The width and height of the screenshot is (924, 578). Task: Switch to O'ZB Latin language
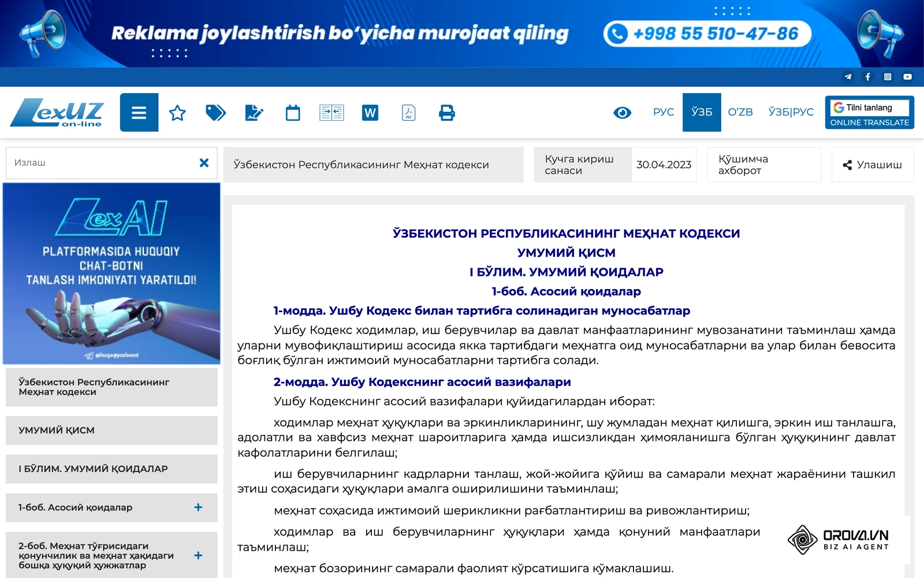[x=740, y=112]
